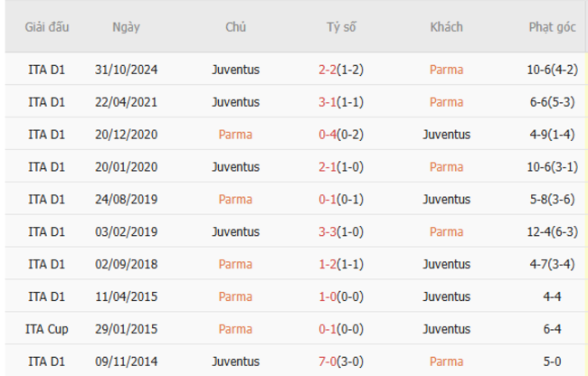Click the 03/02/2019 match date

pyautogui.click(x=126, y=231)
